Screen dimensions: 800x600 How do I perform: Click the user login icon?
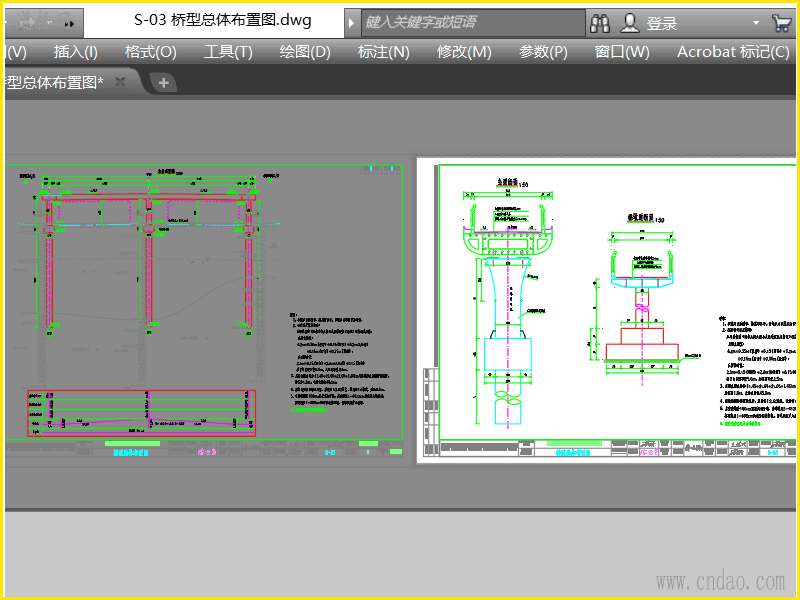tap(630, 23)
